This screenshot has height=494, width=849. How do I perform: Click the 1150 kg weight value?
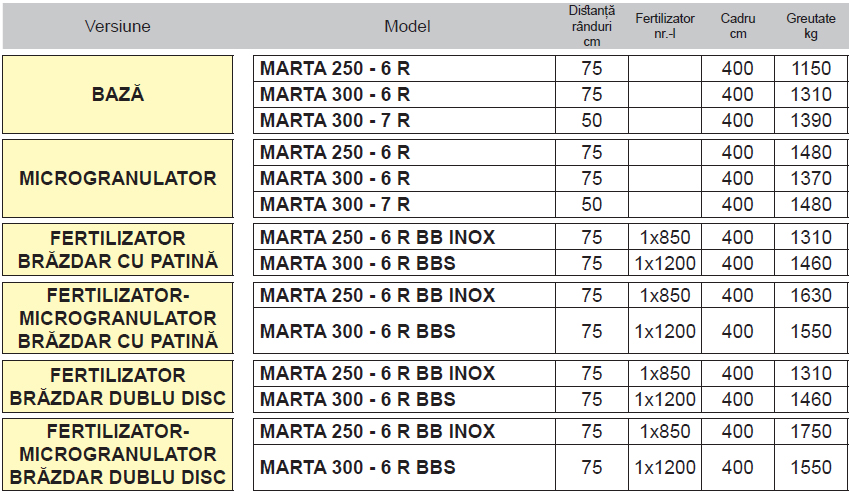click(x=810, y=69)
